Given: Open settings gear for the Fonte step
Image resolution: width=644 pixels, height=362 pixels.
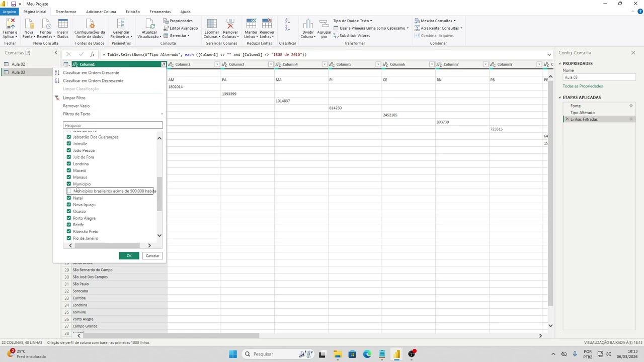Looking at the screenshot, I should tap(631, 106).
